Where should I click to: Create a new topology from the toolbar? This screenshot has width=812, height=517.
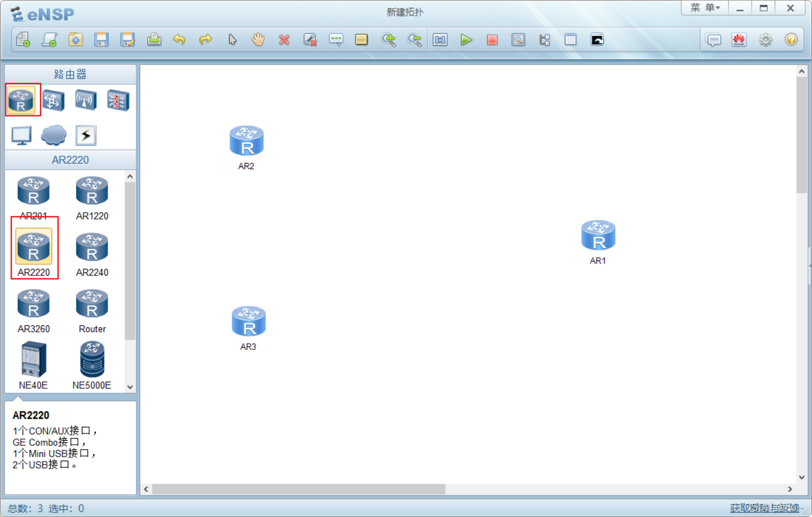[x=23, y=40]
